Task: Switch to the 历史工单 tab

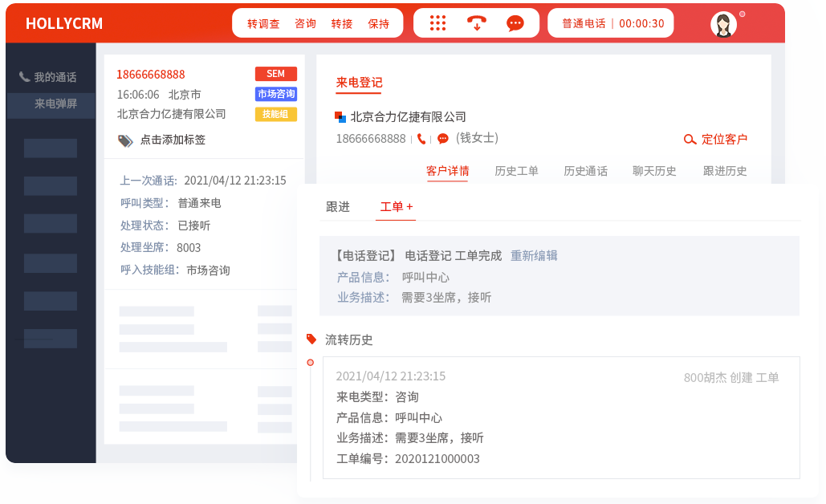Action: pos(516,171)
